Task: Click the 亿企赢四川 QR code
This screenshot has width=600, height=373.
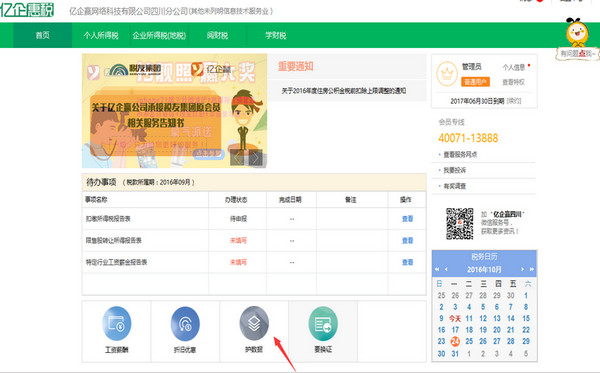Action: tap(460, 224)
